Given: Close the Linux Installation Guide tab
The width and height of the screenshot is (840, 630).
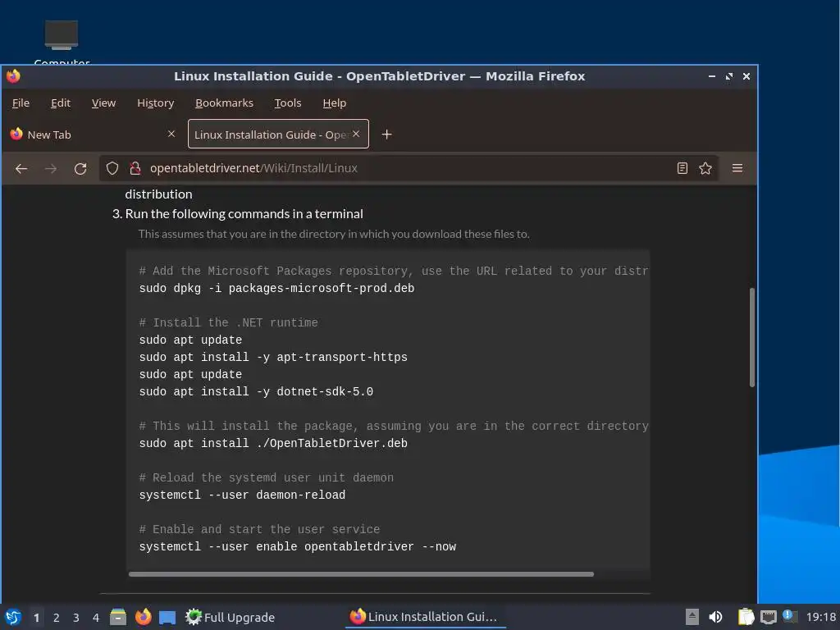Looking at the screenshot, I should tap(356, 134).
